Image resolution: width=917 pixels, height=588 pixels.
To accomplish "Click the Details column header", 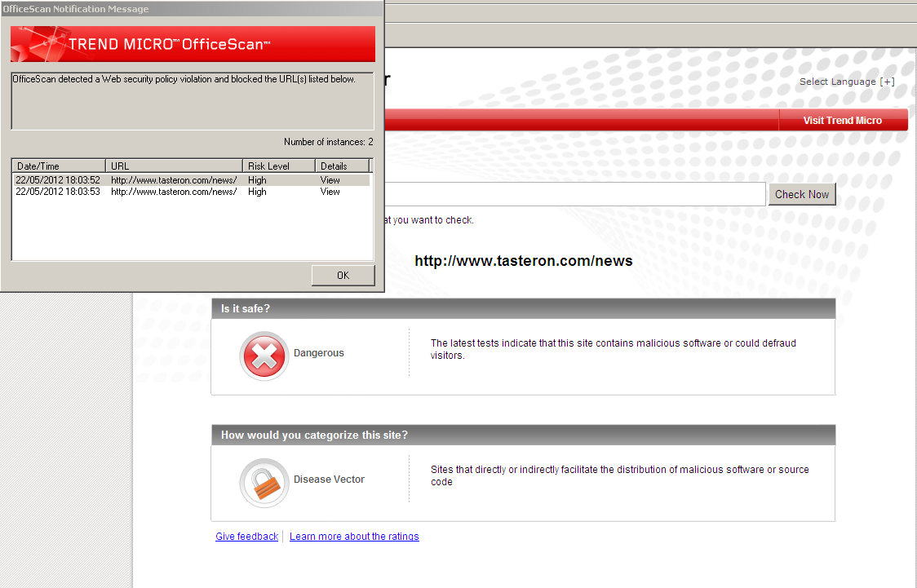I will pos(342,166).
